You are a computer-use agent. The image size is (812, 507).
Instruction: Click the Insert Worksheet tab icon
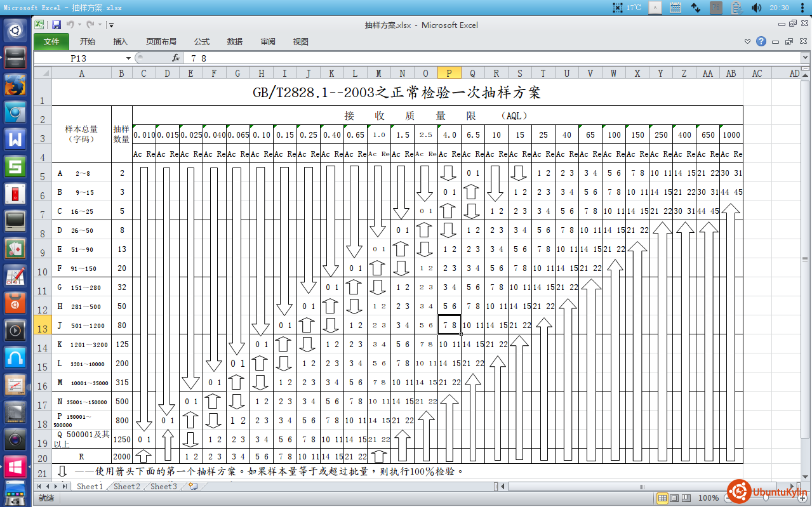(x=193, y=487)
